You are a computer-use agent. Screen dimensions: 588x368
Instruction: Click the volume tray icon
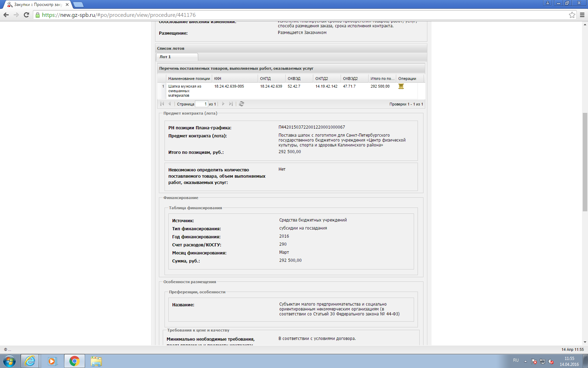(x=551, y=361)
